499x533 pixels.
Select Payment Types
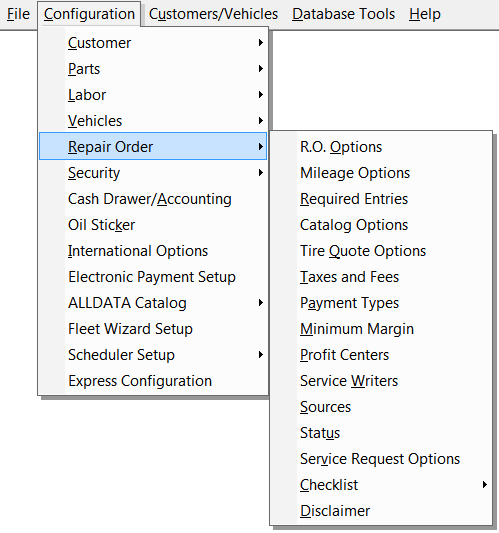click(x=381, y=303)
